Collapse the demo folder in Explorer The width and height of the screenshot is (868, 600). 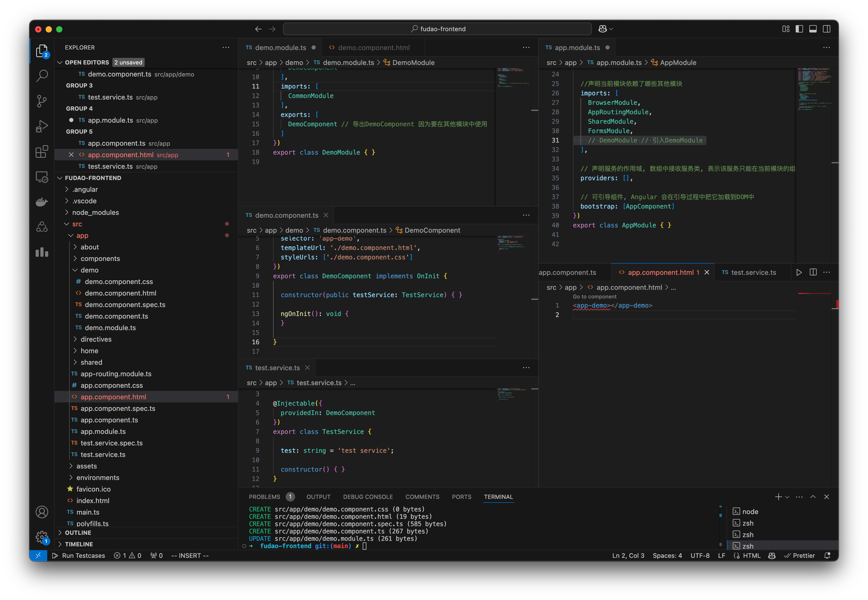[90, 270]
